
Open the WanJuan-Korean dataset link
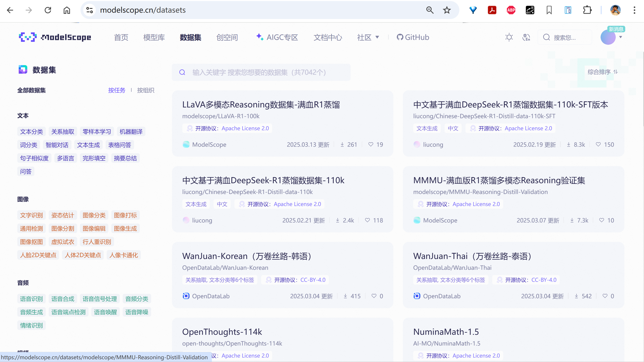tap(247, 256)
